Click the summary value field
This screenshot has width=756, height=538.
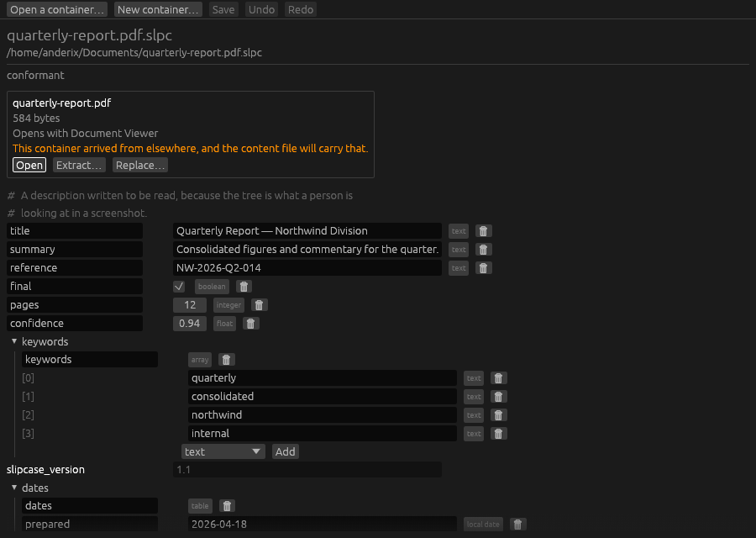(307, 250)
